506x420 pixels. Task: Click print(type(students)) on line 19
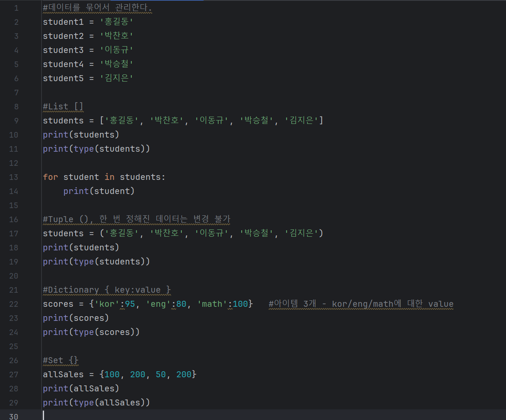97,262
